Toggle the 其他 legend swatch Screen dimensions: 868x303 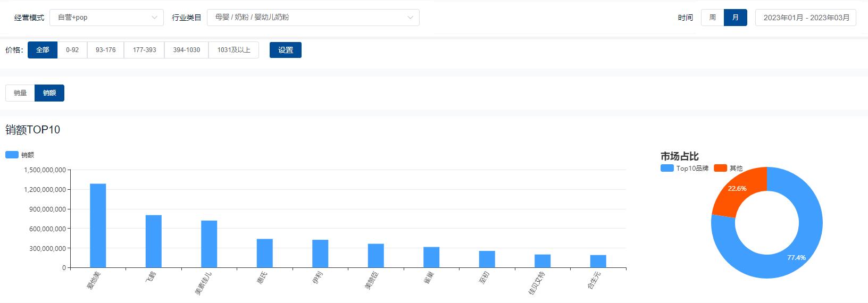720,168
